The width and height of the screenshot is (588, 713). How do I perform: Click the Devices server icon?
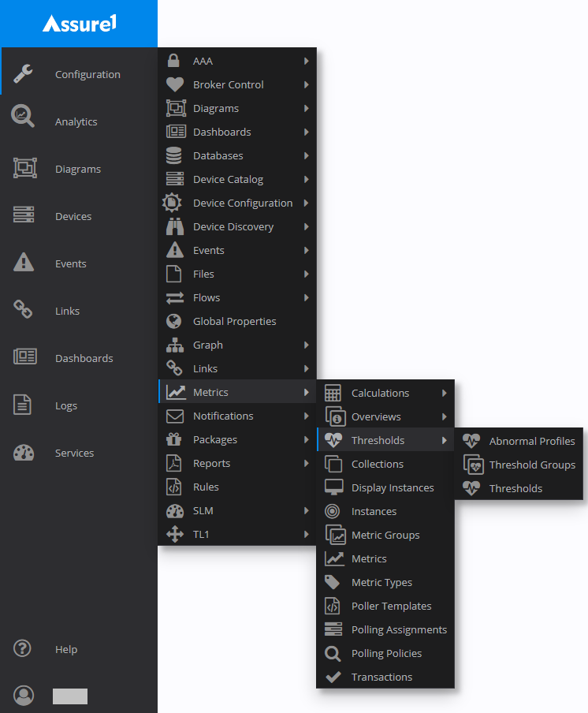[24, 215]
